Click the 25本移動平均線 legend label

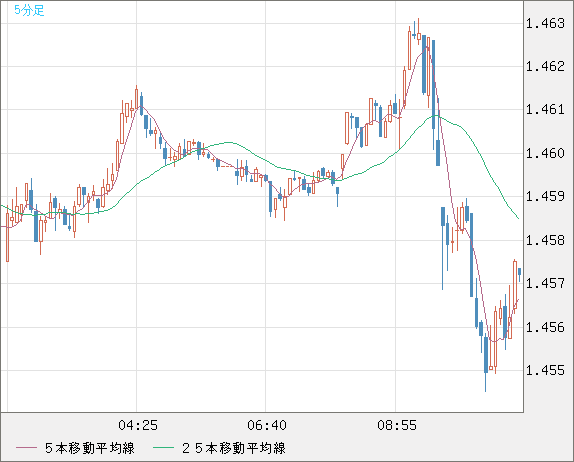click(234, 448)
